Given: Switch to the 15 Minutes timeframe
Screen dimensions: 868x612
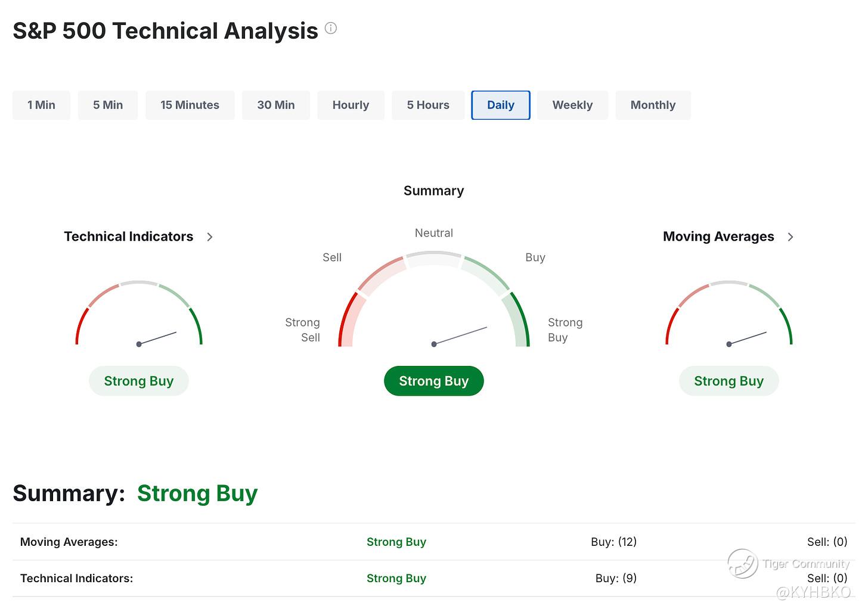Looking at the screenshot, I should coord(190,105).
